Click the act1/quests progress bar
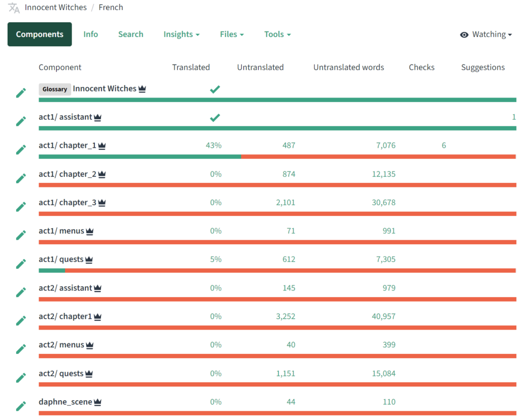This screenshot has height=420, width=520. (277, 271)
